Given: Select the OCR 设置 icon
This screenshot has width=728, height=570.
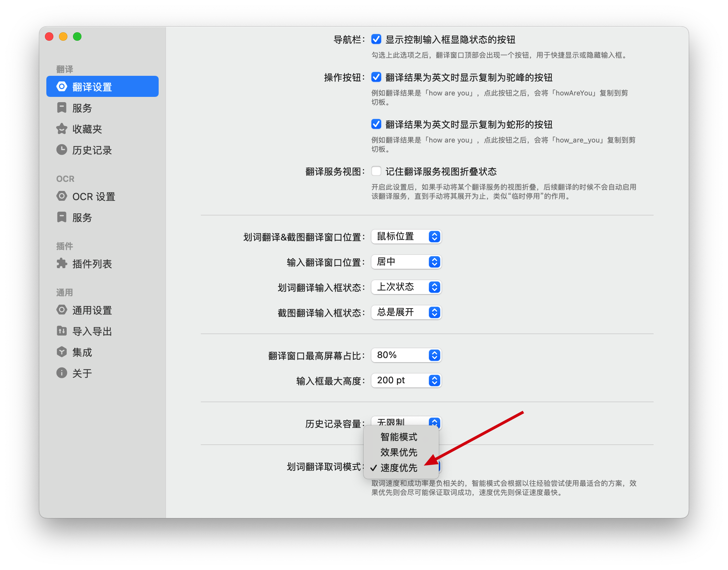Looking at the screenshot, I should tap(61, 197).
